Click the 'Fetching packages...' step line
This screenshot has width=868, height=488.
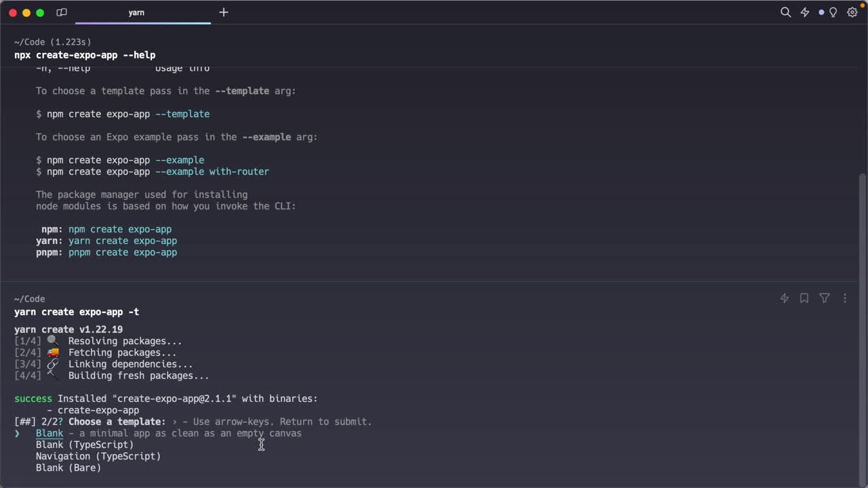pyautogui.click(x=96, y=352)
